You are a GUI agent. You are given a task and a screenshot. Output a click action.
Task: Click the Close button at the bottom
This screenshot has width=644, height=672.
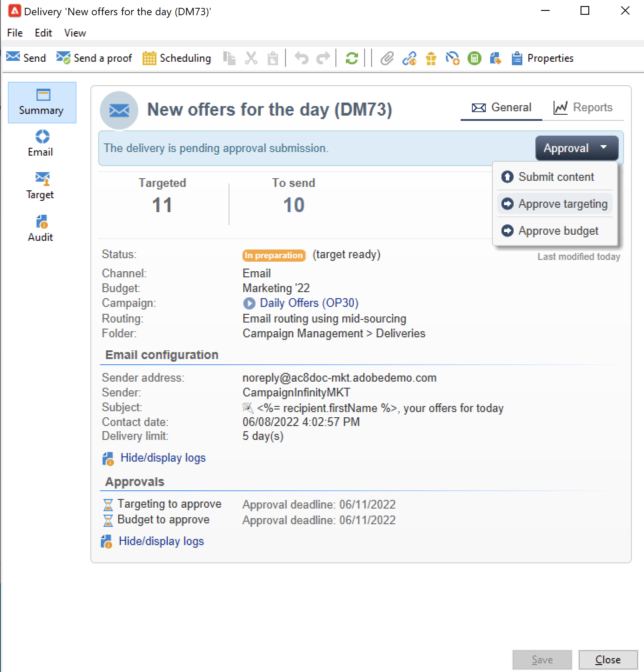click(x=608, y=660)
